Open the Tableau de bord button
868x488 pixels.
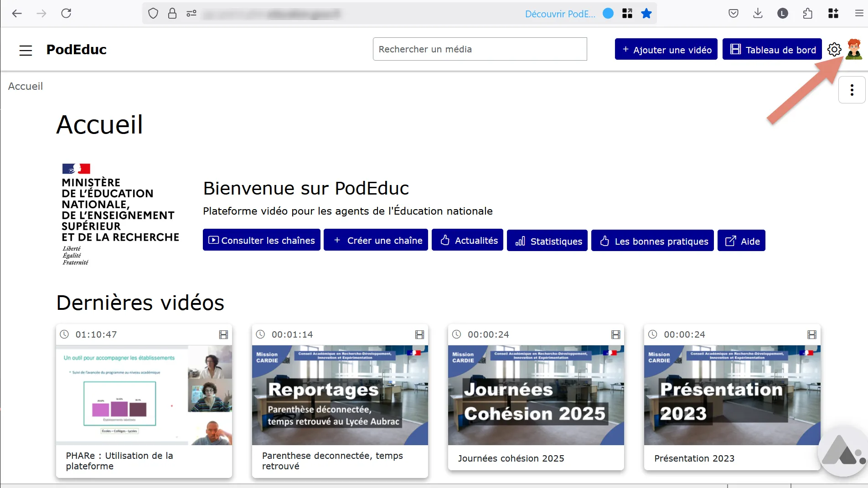(772, 49)
